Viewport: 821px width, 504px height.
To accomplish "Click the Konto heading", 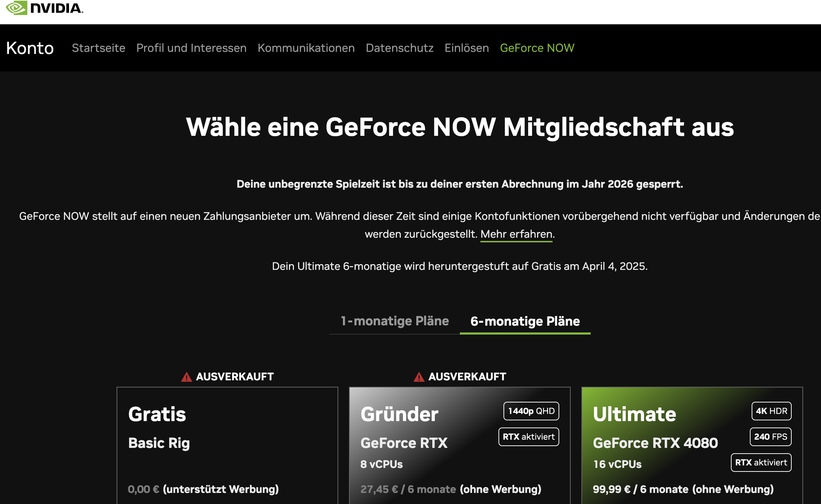I will pyautogui.click(x=30, y=48).
